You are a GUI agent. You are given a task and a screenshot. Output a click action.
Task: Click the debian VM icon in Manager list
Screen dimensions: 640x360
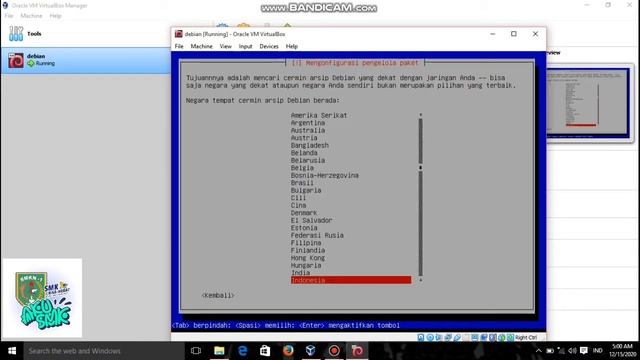[16, 60]
